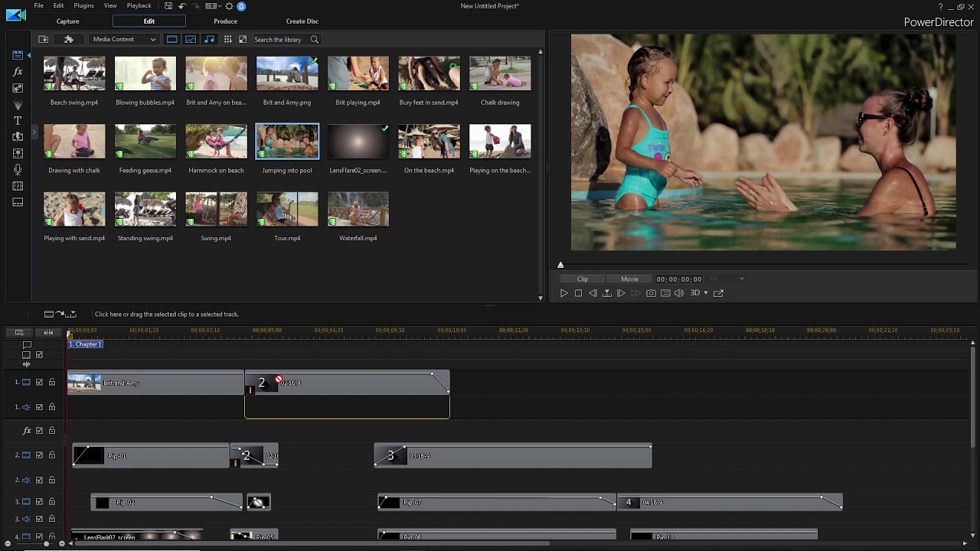Select the Waterfall.mp4 thumbnail
The image size is (980, 551).
pyautogui.click(x=358, y=209)
